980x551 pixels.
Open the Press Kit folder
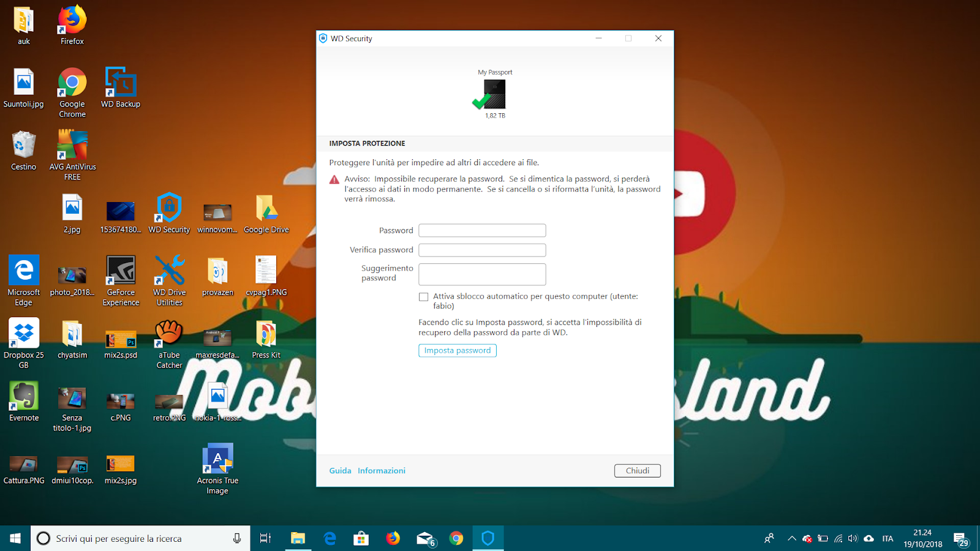tap(266, 339)
